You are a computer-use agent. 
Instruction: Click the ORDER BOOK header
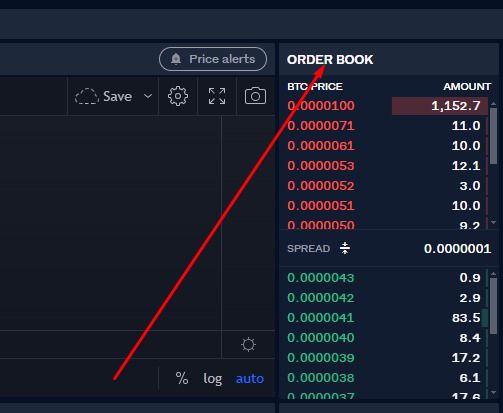pos(330,60)
